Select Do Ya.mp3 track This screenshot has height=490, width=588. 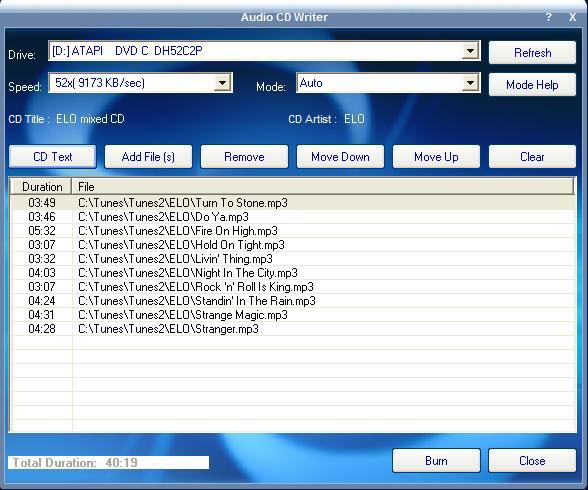(293, 217)
